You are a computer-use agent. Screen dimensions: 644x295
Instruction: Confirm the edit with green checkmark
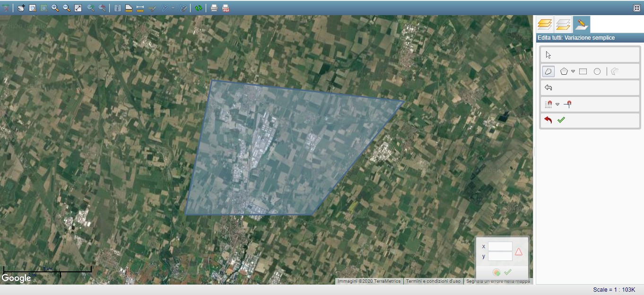[x=561, y=120]
